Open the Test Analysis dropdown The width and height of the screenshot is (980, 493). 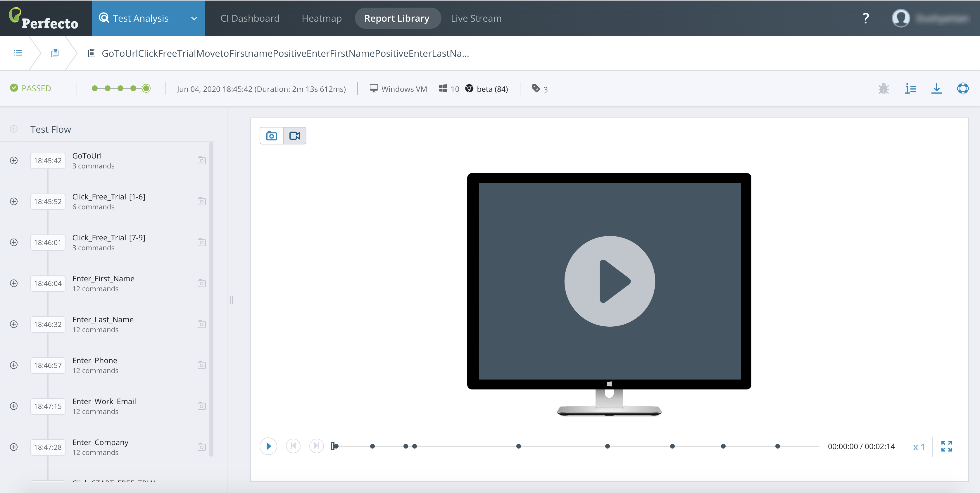pyautogui.click(x=148, y=18)
